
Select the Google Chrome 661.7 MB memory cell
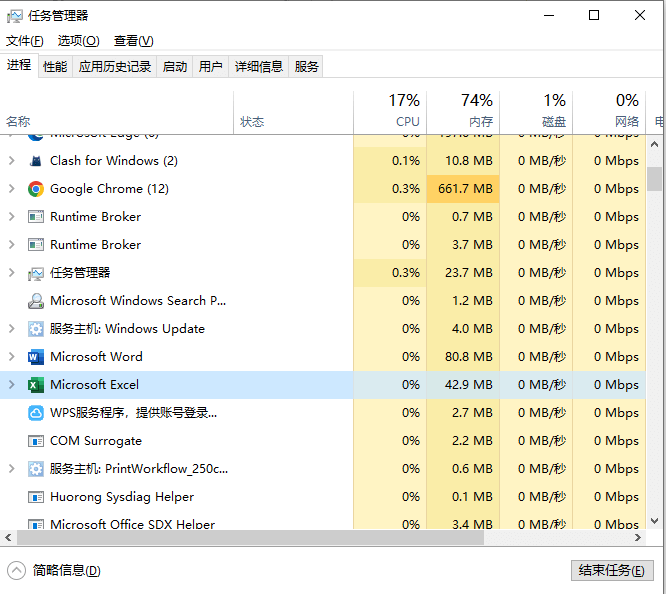[x=463, y=189]
